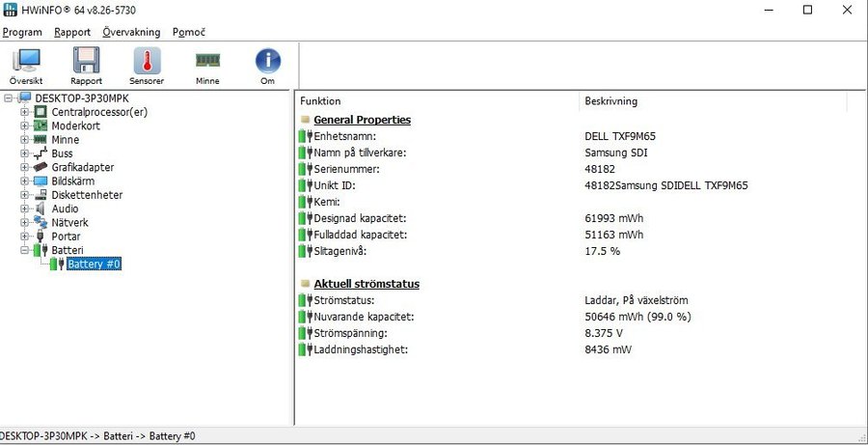Click the 8.375 V voltage value
The image size is (868, 445).
coord(604,334)
